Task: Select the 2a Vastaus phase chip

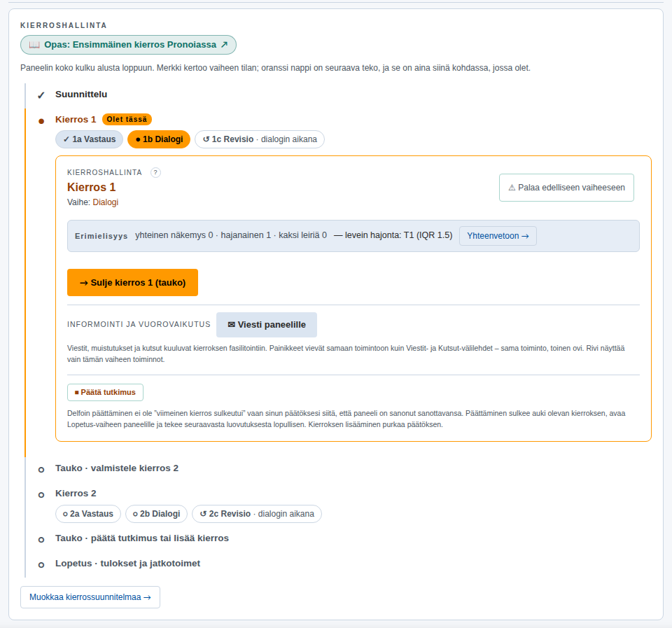Action: (x=88, y=514)
